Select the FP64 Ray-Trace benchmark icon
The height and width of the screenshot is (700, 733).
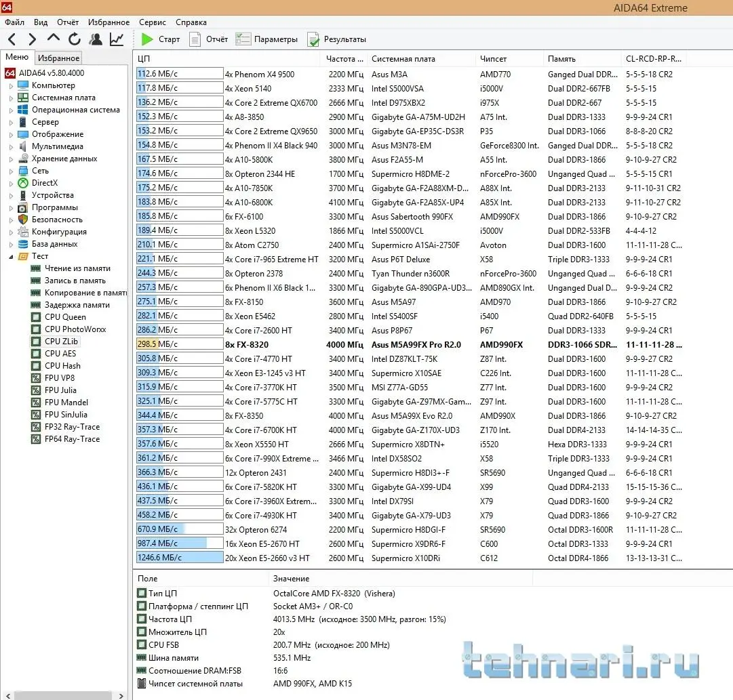[35, 439]
